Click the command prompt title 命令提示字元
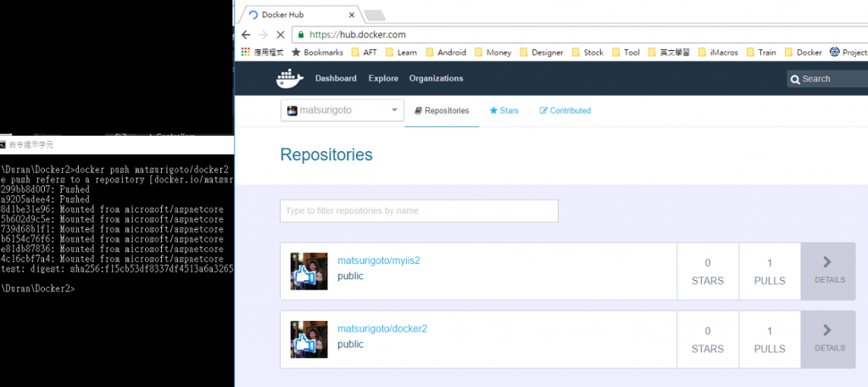 point(31,145)
